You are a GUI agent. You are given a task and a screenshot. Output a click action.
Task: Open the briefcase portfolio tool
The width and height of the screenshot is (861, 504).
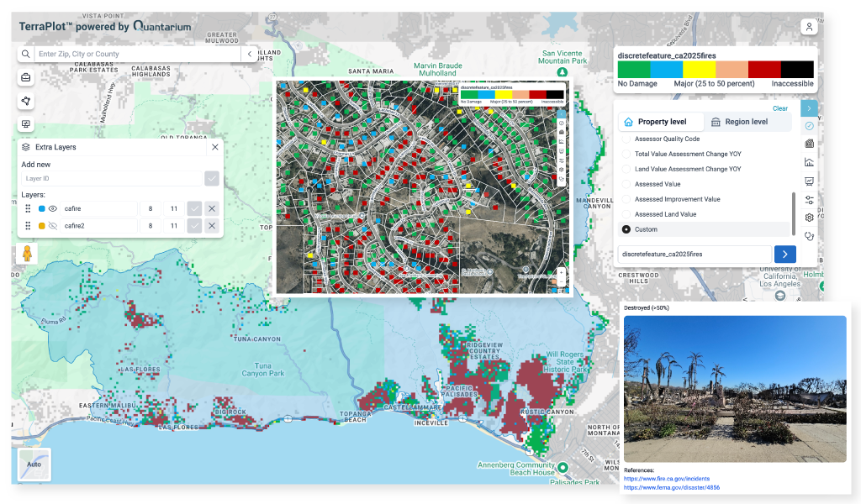pyautogui.click(x=26, y=77)
